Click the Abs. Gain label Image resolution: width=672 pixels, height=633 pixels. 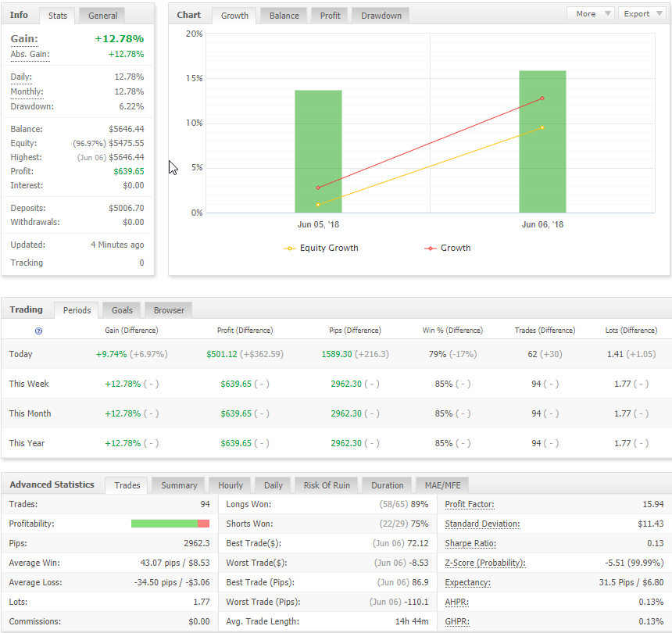(30, 55)
